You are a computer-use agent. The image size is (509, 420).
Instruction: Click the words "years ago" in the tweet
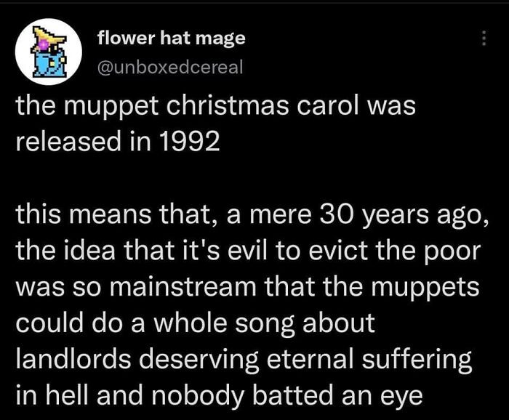[x=415, y=217]
